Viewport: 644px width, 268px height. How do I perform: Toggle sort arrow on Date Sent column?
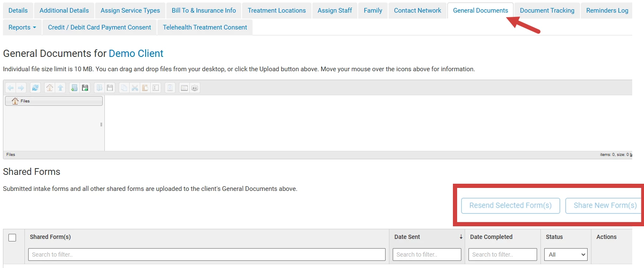click(461, 237)
